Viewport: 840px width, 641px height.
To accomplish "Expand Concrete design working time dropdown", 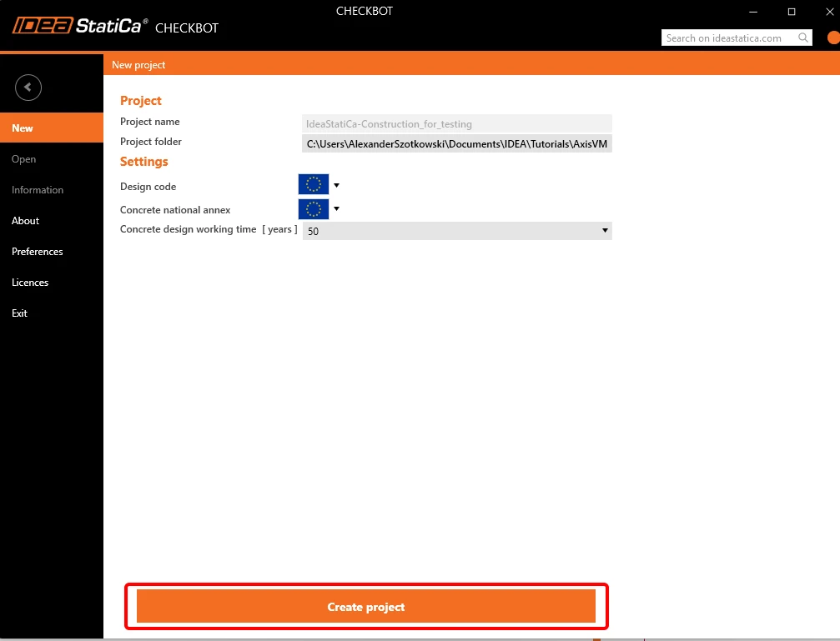I will [x=605, y=230].
